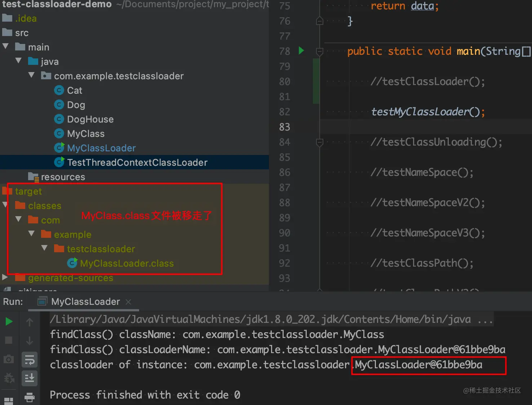Image resolution: width=532 pixels, height=405 pixels.
Task: Click the stop process square button
Action: click(9, 340)
